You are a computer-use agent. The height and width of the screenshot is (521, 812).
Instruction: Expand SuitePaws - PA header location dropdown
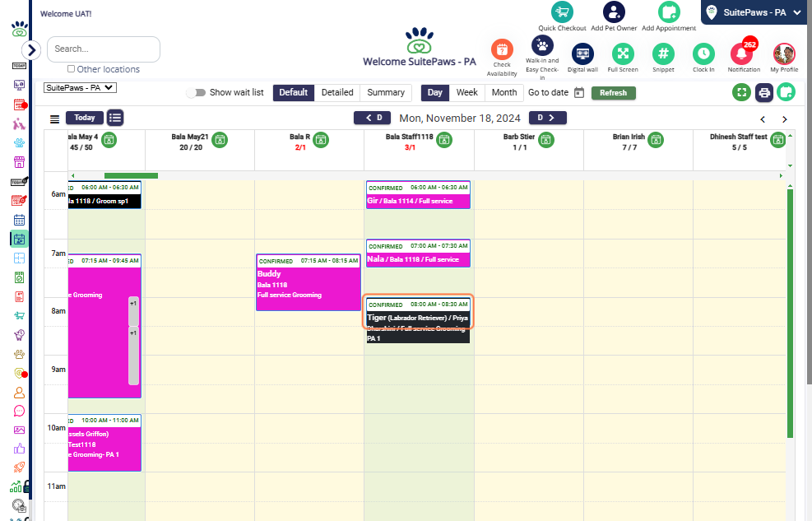(755, 12)
